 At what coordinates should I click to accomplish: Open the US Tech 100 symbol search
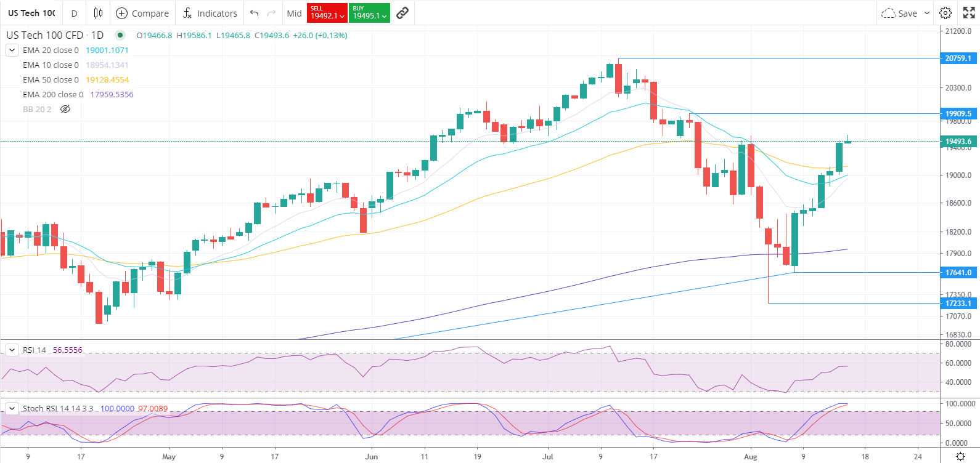(31, 13)
